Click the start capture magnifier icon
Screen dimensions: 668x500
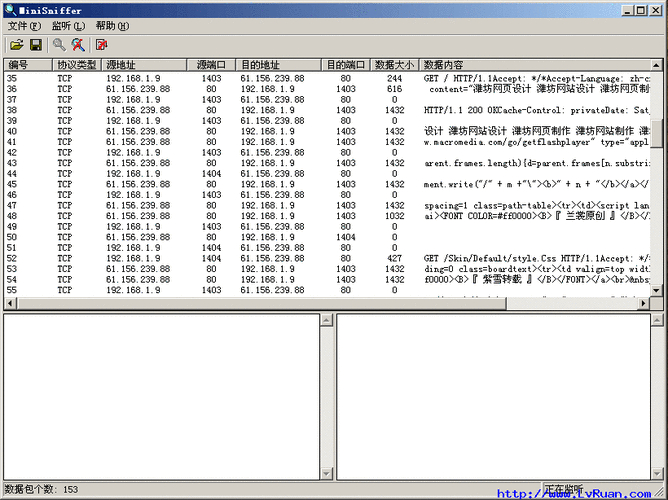59,45
